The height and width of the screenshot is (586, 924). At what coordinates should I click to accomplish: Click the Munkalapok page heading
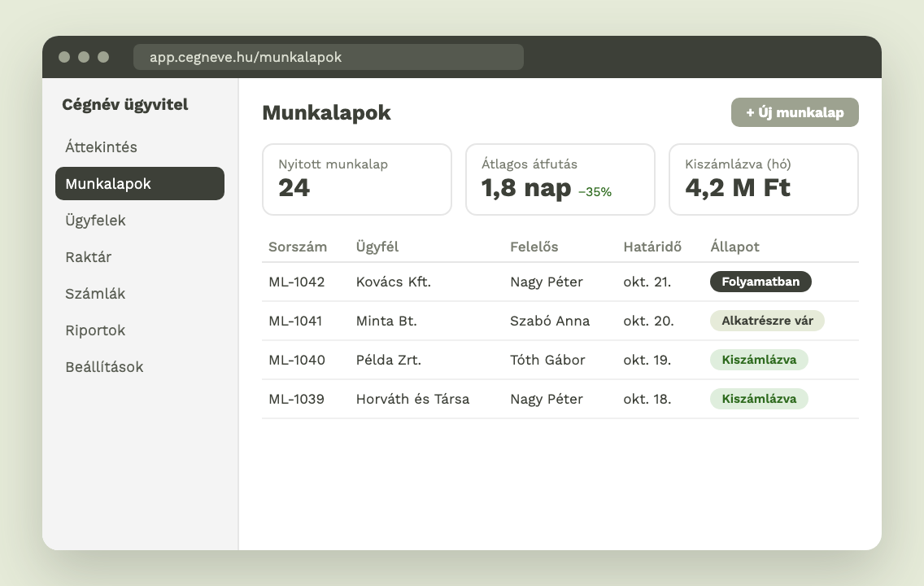[x=326, y=112]
